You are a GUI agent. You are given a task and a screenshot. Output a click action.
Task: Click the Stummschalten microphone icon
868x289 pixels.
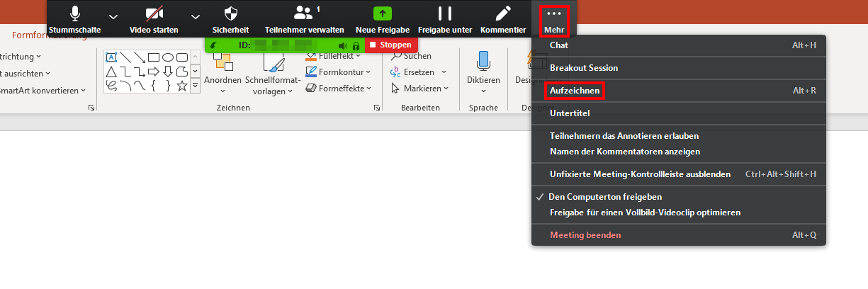(75, 13)
